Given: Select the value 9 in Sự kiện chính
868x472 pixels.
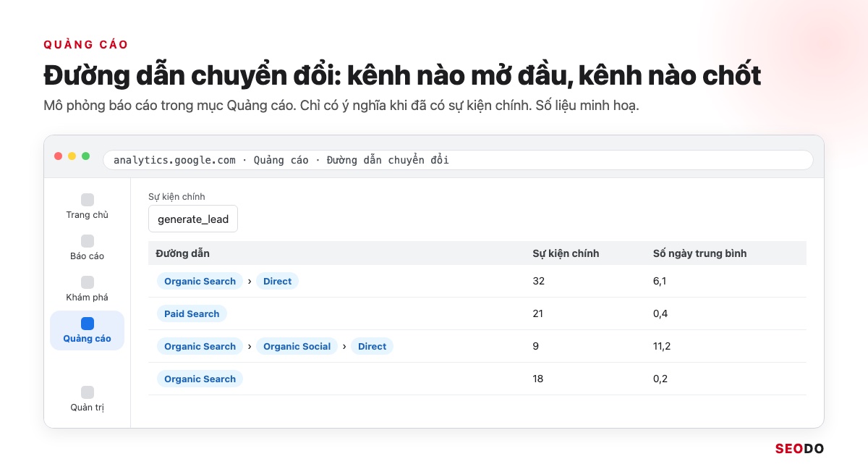Looking at the screenshot, I should (x=535, y=346).
